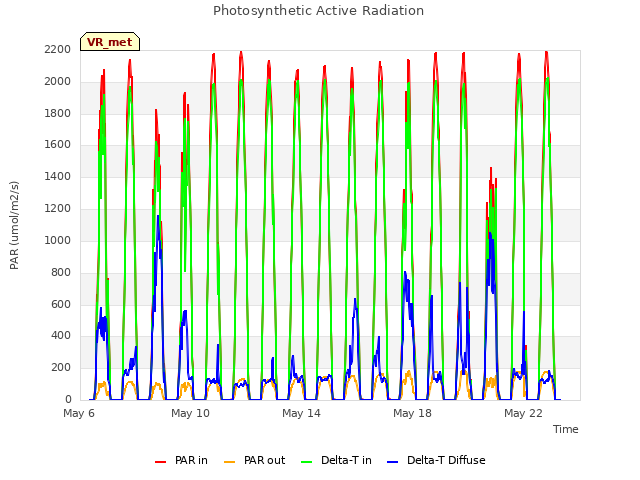This screenshot has width=640, height=480.
Task: Click the red PAR in legend marker
Action: 160,462
